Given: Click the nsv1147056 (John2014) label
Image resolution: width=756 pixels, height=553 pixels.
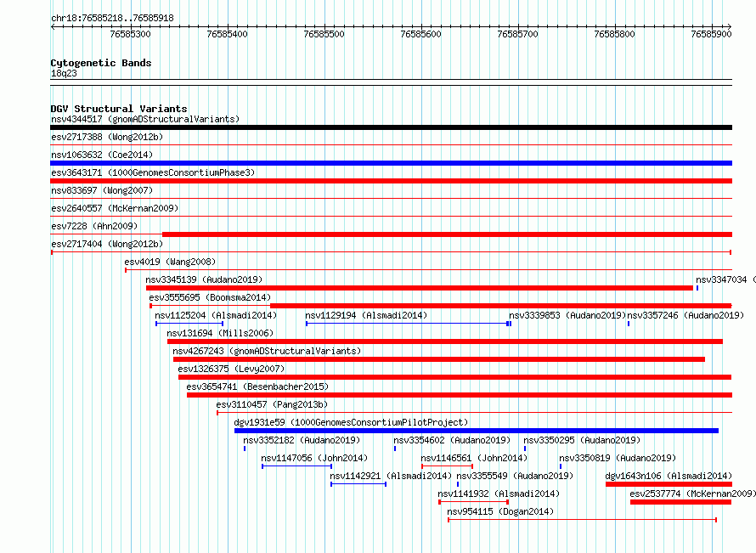Looking at the screenshot, I should [314, 458].
